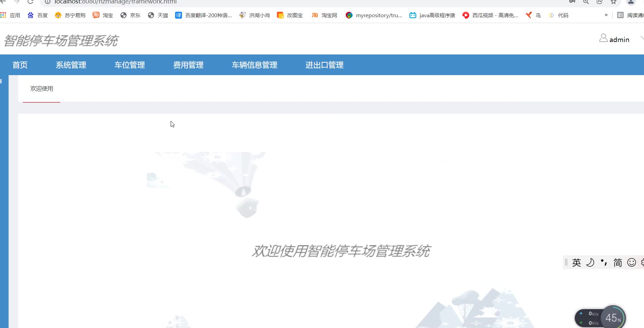Click the localhost address bar URL
The image size is (644, 328).
(x=116, y=2)
